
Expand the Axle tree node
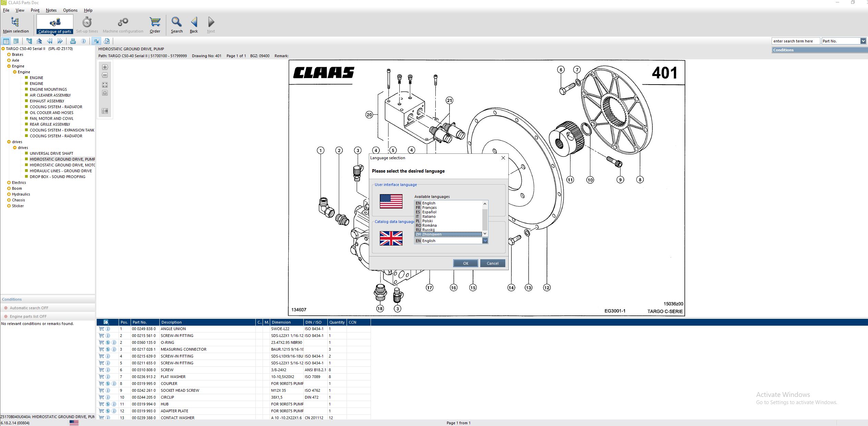(9, 60)
